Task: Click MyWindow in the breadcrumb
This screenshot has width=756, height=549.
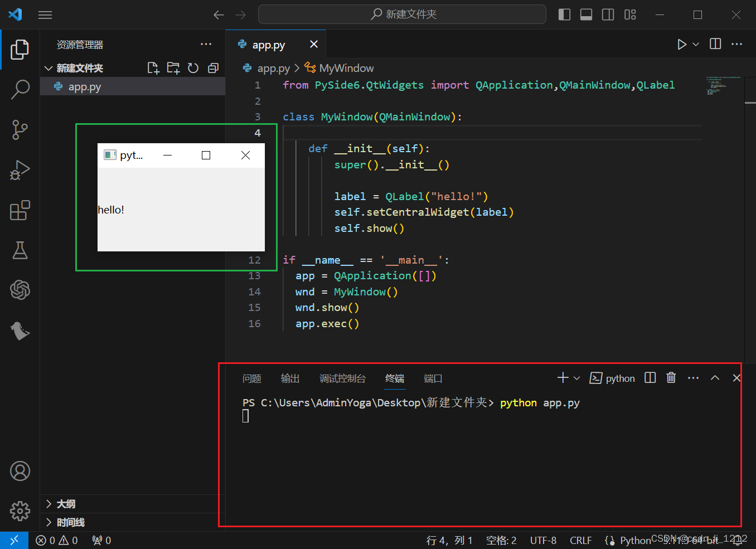Action: 346,68
